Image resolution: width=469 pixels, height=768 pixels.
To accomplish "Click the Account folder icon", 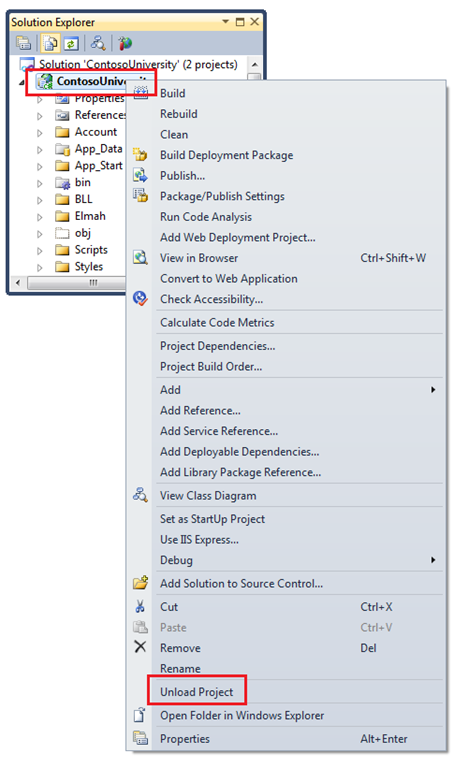I will point(62,132).
